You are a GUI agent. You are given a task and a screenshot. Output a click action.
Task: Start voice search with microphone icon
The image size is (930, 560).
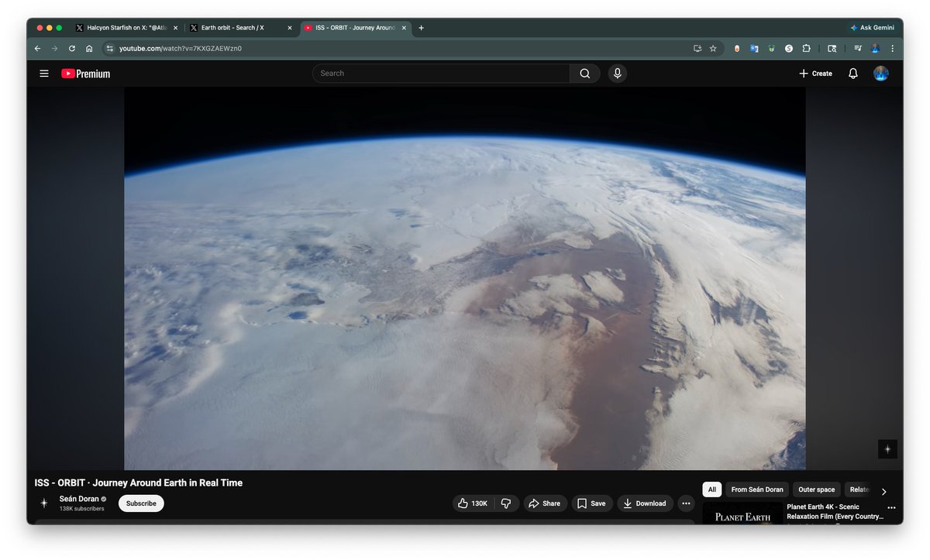click(x=618, y=74)
